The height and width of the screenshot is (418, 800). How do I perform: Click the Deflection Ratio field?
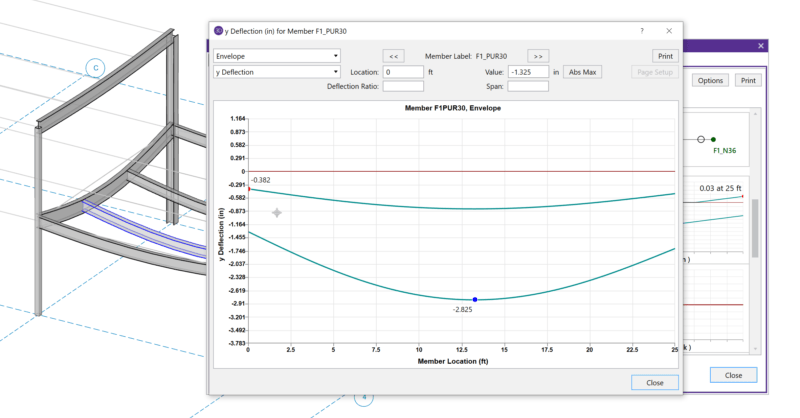point(403,87)
